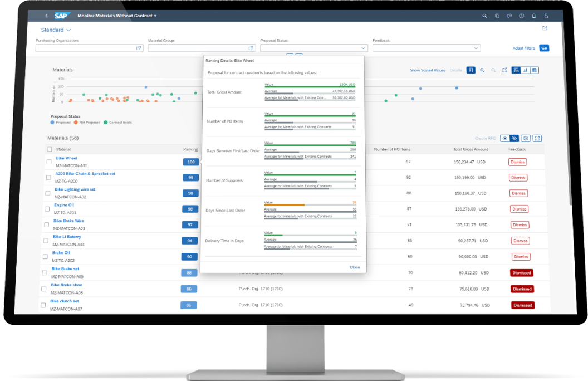Image resolution: width=588 pixels, height=381 pixels.
Task: Go back using the header back arrow
Action: pyautogui.click(x=46, y=16)
